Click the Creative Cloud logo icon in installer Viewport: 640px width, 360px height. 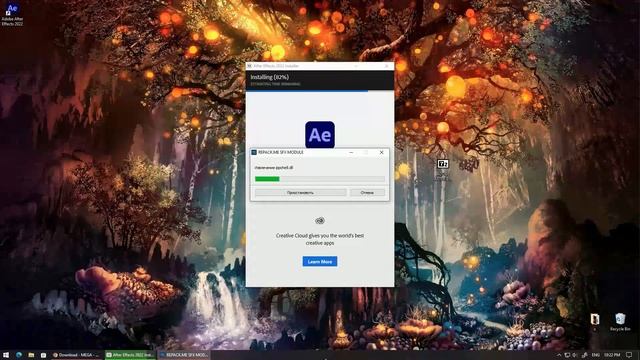(320, 221)
